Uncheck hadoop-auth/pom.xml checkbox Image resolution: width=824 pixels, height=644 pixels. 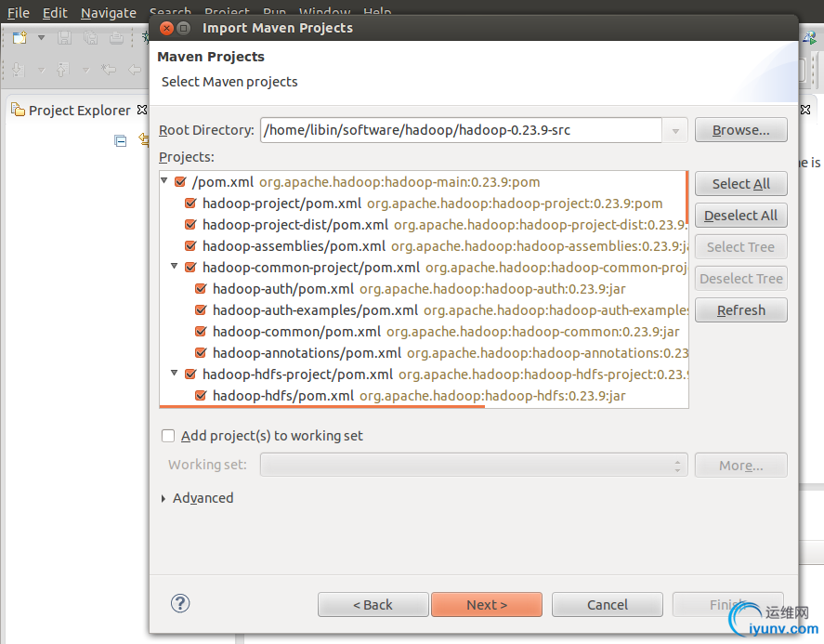coord(201,289)
